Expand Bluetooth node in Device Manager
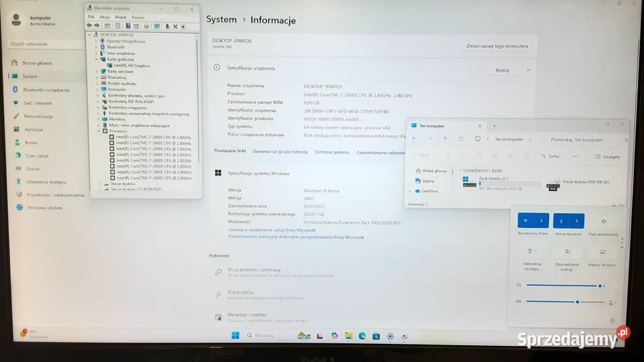The height and width of the screenshot is (362, 644). [x=97, y=47]
